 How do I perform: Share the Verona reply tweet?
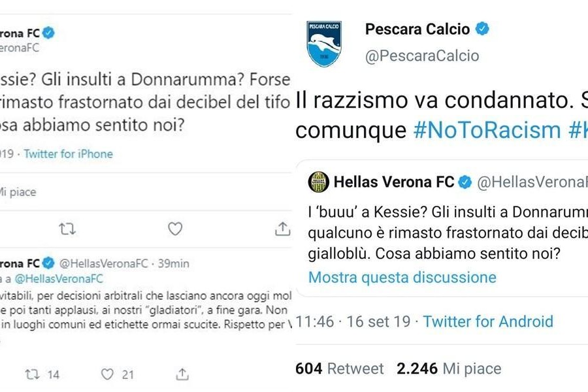(182, 374)
